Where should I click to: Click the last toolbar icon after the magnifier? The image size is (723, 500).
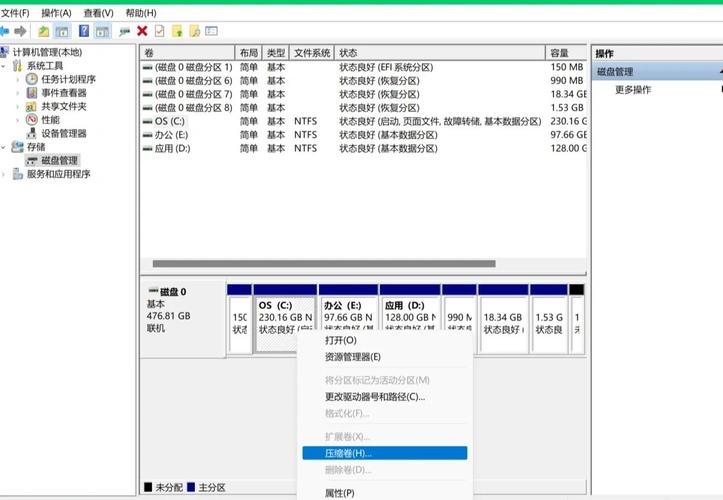(211, 31)
